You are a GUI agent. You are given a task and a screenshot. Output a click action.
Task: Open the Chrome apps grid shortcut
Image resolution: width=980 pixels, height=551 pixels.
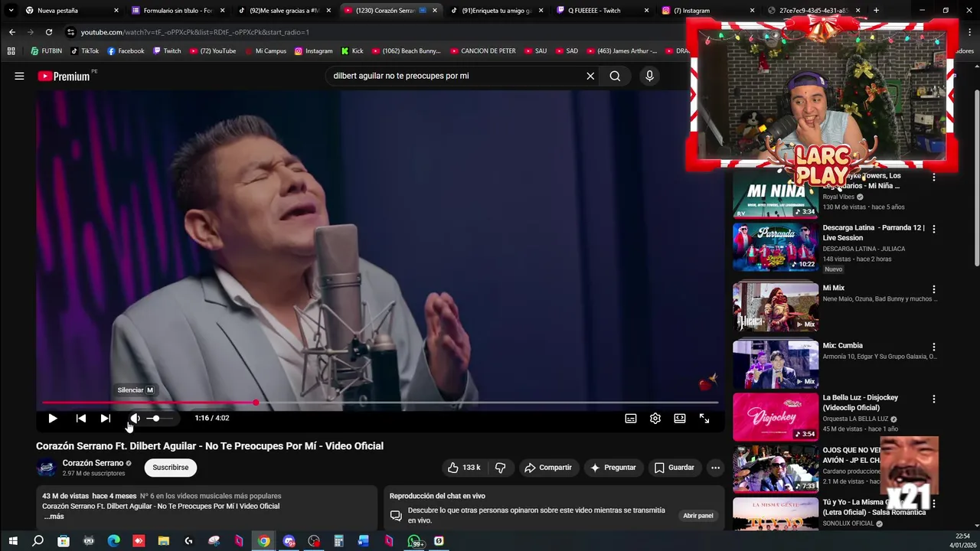11,51
